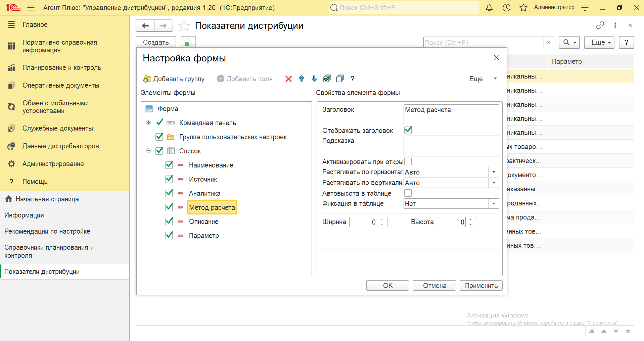The image size is (644, 341).
Task: Click Создать button
Action: pos(156,42)
